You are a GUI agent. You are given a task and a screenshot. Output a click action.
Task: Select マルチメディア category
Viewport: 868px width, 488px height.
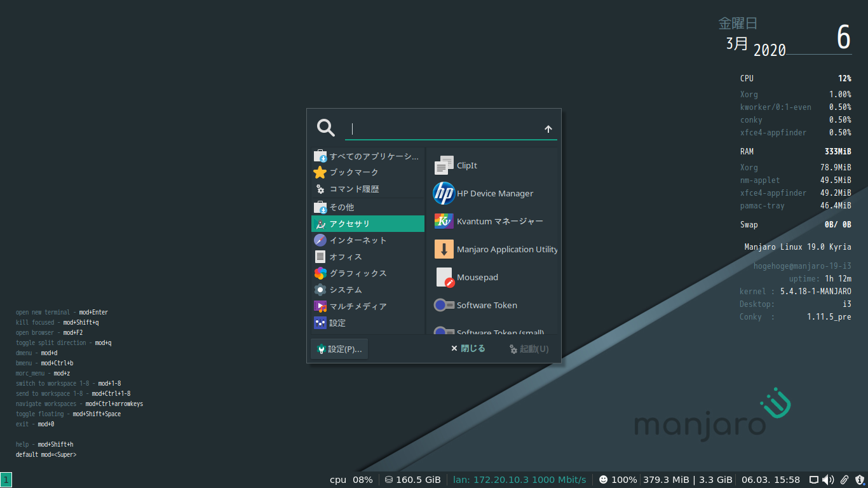point(367,306)
